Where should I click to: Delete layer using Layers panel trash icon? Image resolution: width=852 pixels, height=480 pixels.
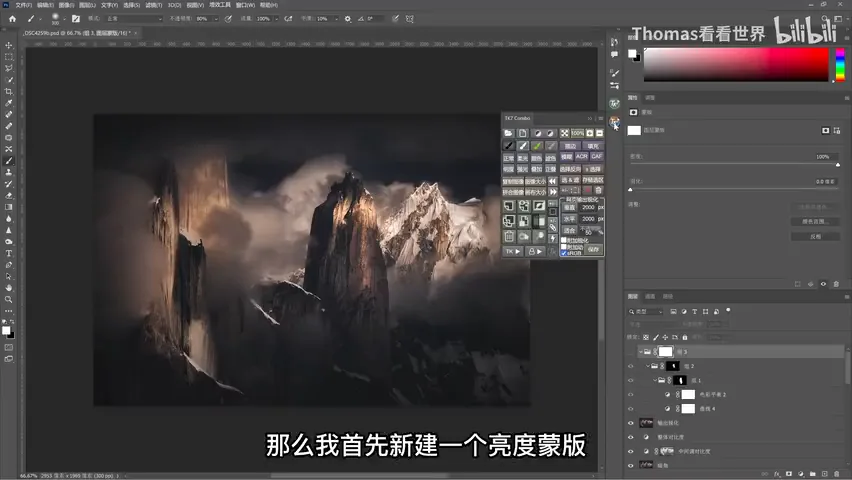837,474
